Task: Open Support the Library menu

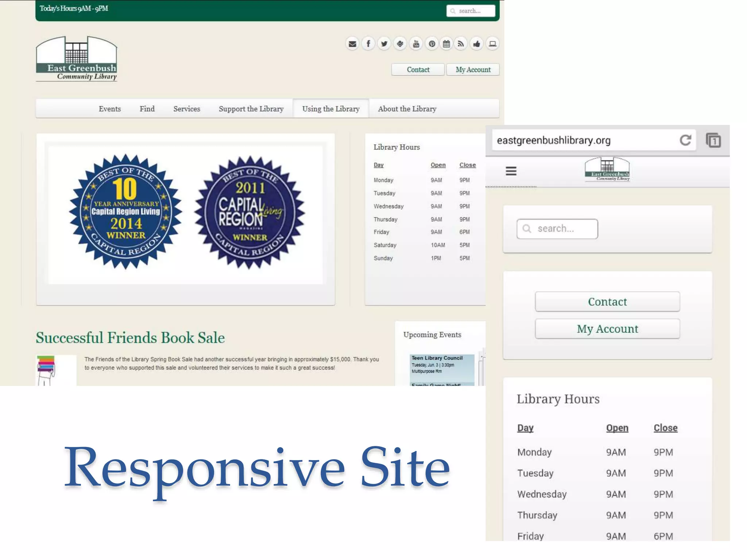Action: (x=251, y=109)
